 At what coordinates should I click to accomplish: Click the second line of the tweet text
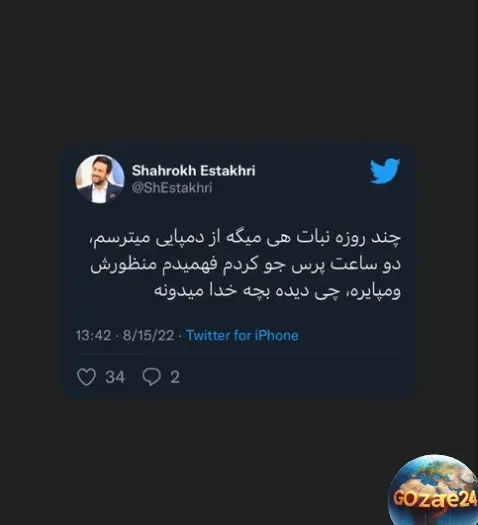click(x=245, y=265)
